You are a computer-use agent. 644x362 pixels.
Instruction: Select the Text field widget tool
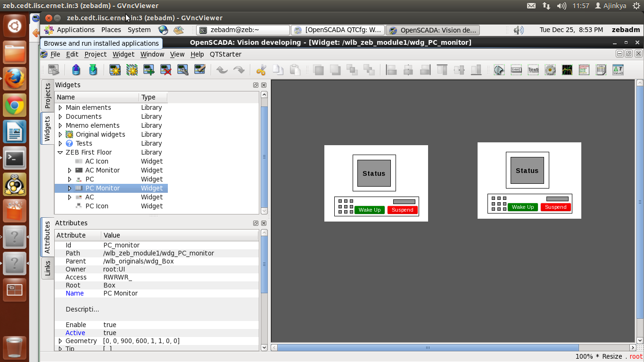[533, 70]
